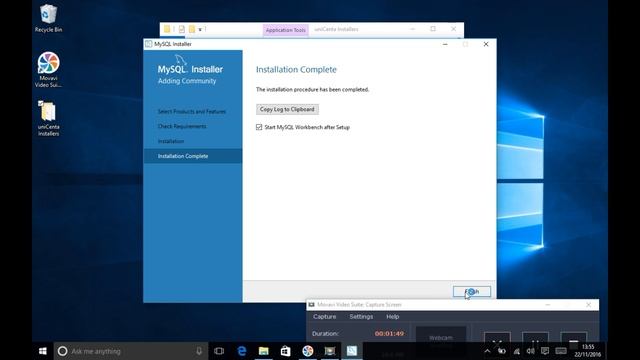The width and height of the screenshot is (640, 360).
Task: Open the Capture menu in Movavi
Action: 324,317
